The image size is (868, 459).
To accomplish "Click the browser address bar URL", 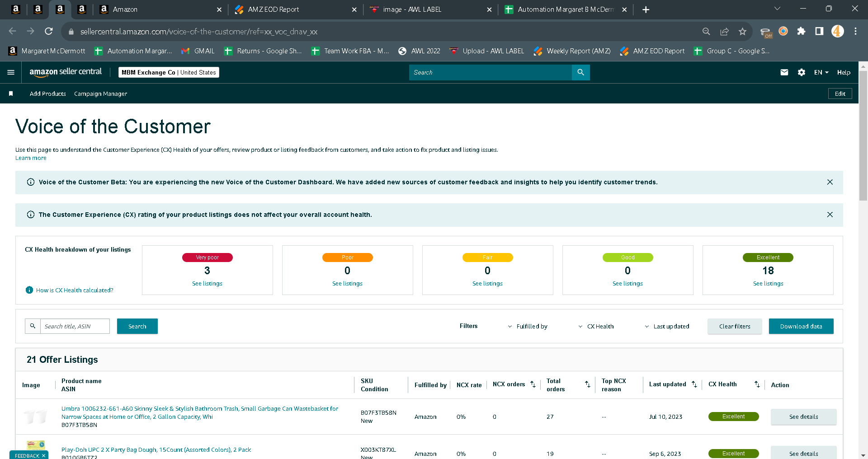I will pos(199,32).
